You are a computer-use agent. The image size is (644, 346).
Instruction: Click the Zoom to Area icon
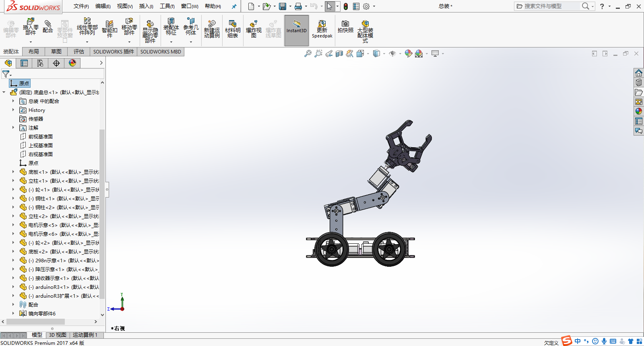(x=318, y=54)
